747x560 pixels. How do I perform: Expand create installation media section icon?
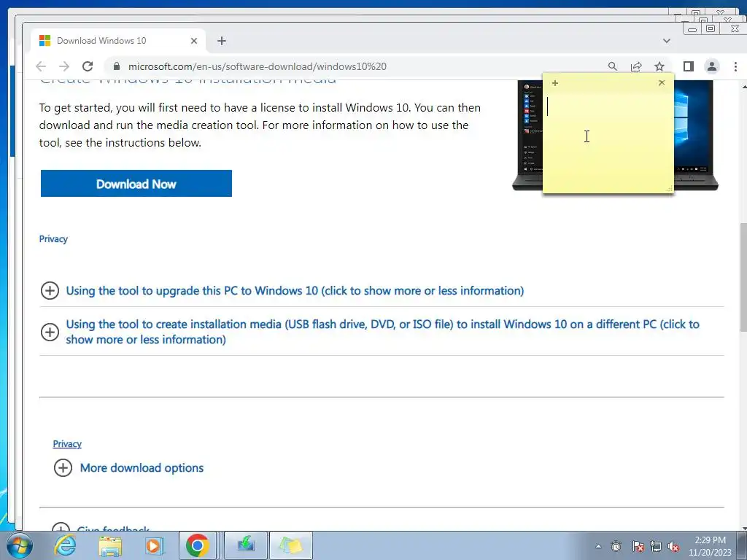click(x=50, y=332)
